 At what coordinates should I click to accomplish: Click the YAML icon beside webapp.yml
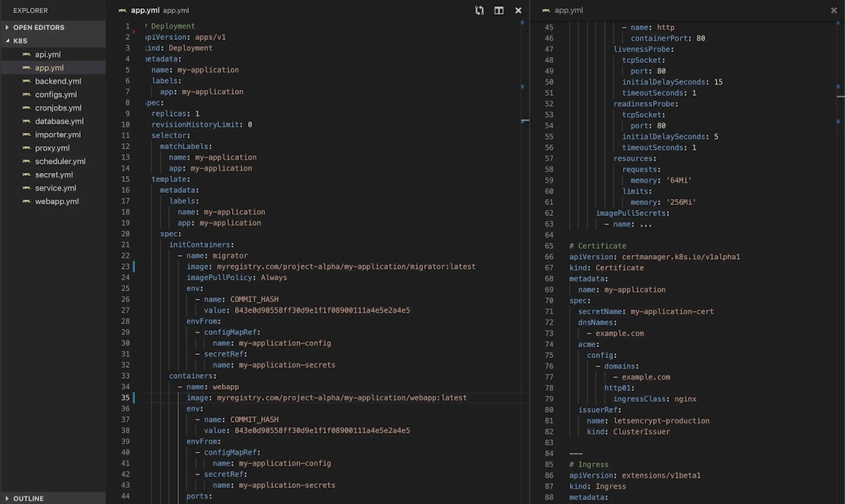26,201
